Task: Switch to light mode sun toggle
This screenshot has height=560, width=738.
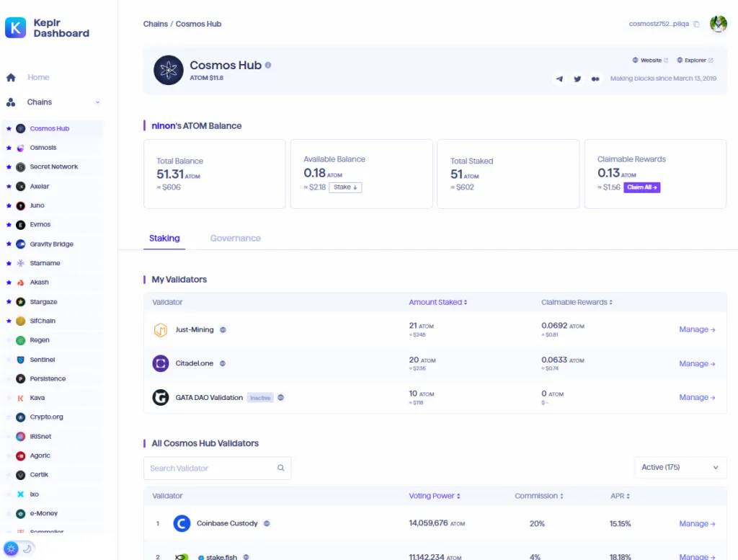Action: (11, 548)
